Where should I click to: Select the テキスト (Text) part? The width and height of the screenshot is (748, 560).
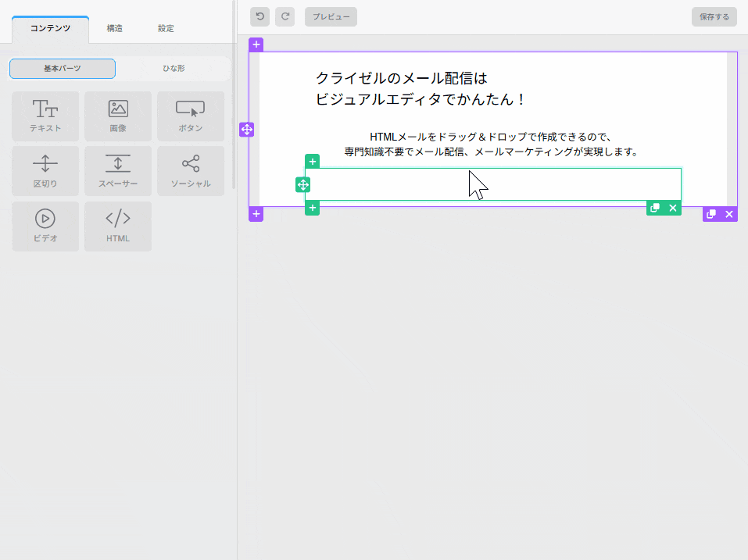(45, 116)
